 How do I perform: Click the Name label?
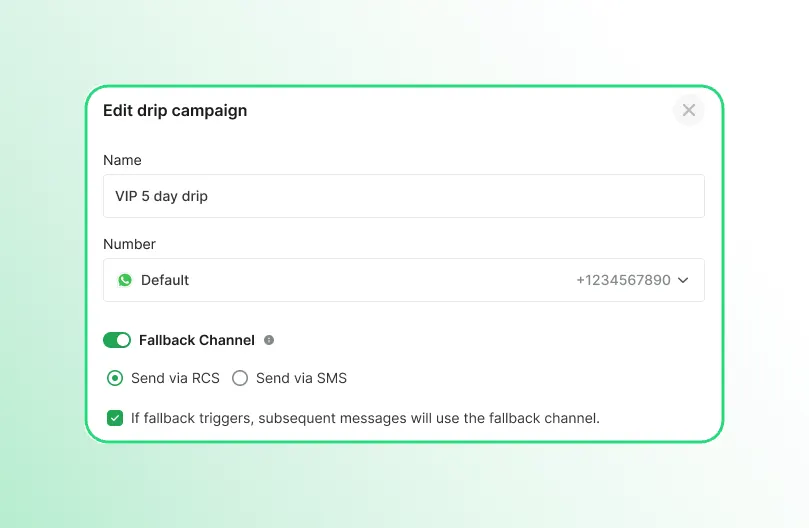(x=122, y=160)
